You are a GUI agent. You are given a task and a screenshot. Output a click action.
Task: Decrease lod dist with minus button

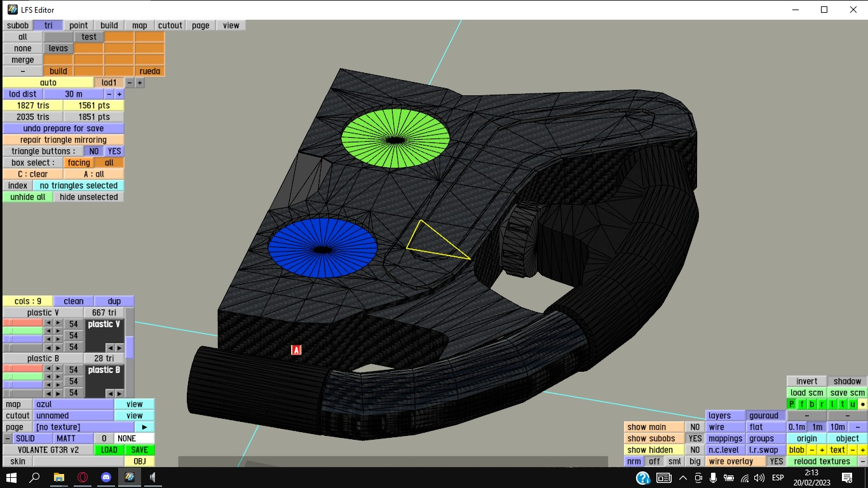point(109,94)
